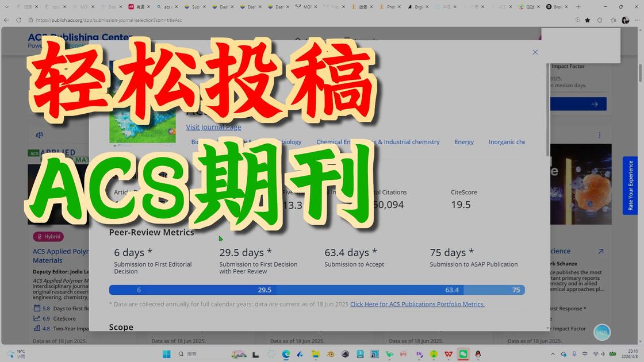The height and width of the screenshot is (362, 644).
Task: Click the browser address bar URL
Action: pyautogui.click(x=109, y=20)
